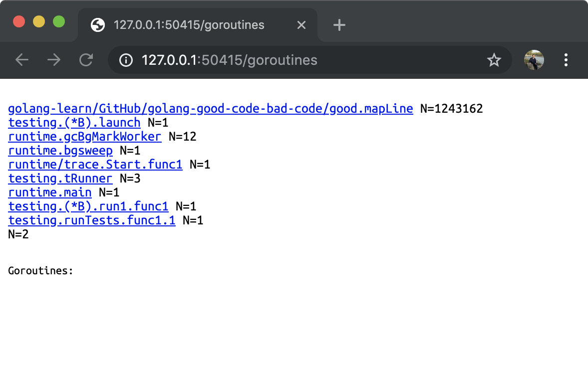Bookmark the page with the star icon
The height and width of the screenshot is (374, 588).
click(494, 60)
